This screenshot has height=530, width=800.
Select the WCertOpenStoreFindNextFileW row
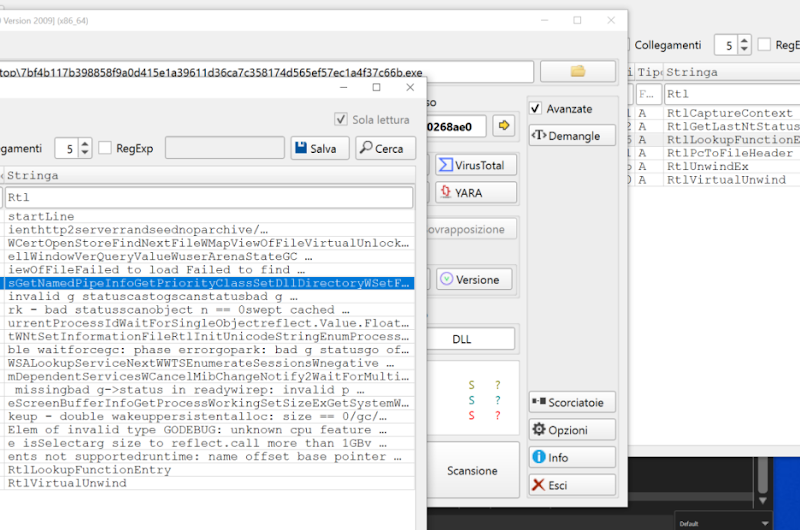pyautogui.click(x=209, y=243)
